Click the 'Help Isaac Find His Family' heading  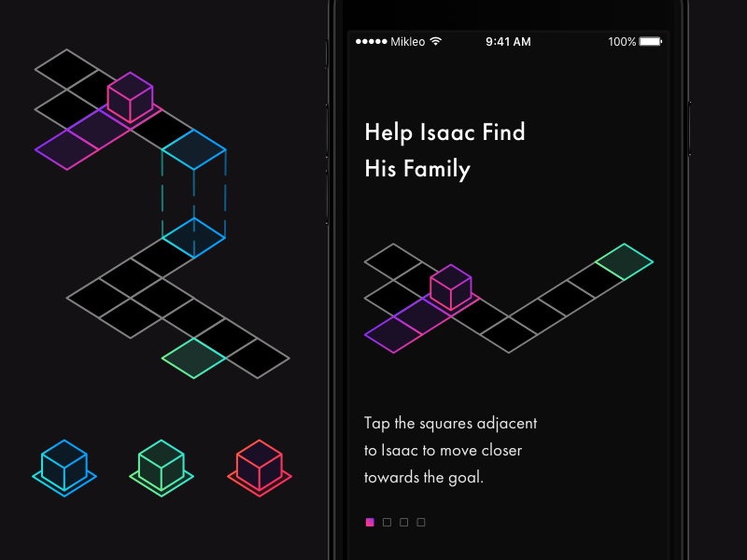(444, 150)
